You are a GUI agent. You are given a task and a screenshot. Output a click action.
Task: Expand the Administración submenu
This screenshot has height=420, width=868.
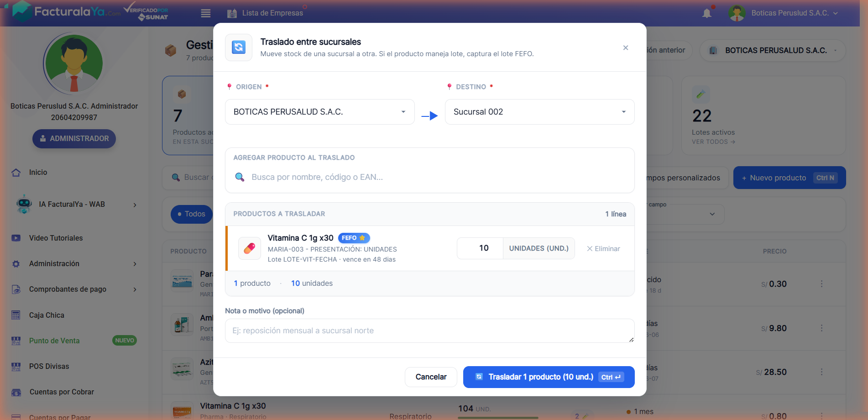tap(135, 264)
